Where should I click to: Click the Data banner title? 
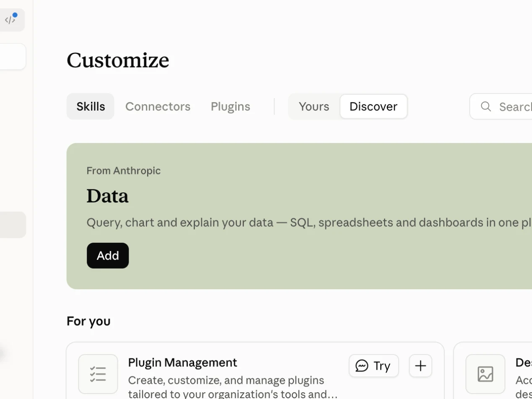tap(107, 196)
